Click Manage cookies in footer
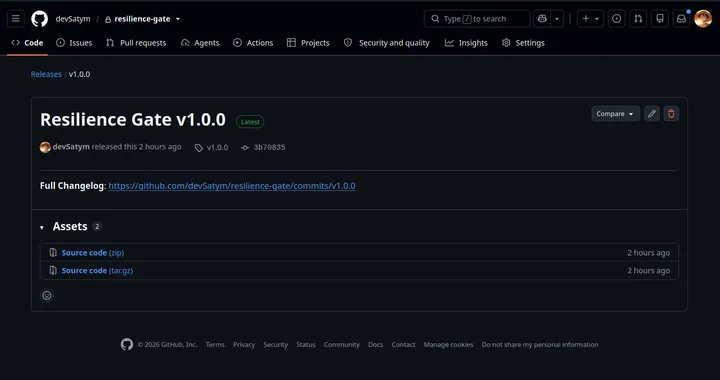The width and height of the screenshot is (720, 380). click(448, 345)
